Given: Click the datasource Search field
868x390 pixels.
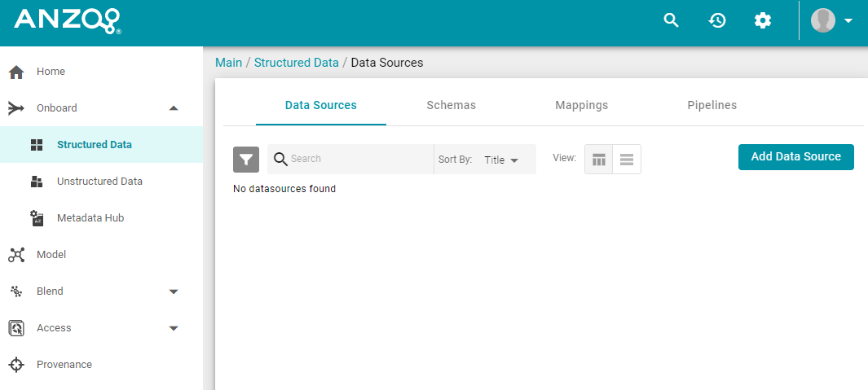Looking at the screenshot, I should pyautogui.click(x=361, y=159).
